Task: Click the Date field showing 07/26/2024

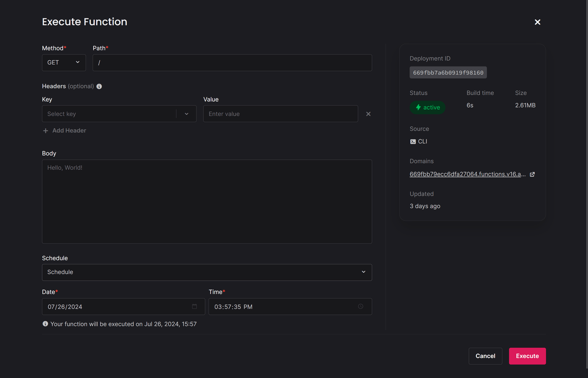Action: pyautogui.click(x=115, y=307)
